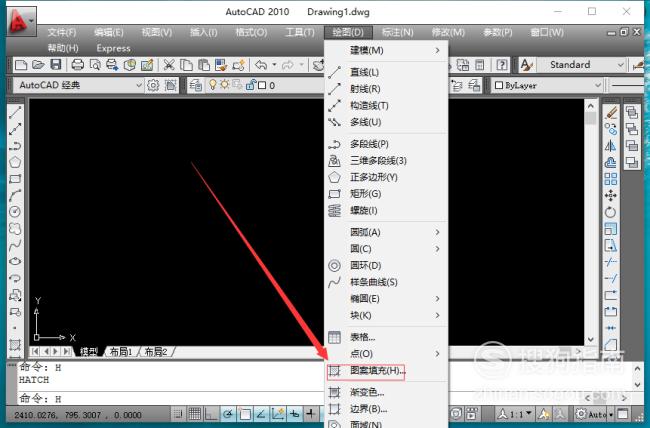
Task: Toggle Snap mode in status bar
Action: click(x=178, y=413)
